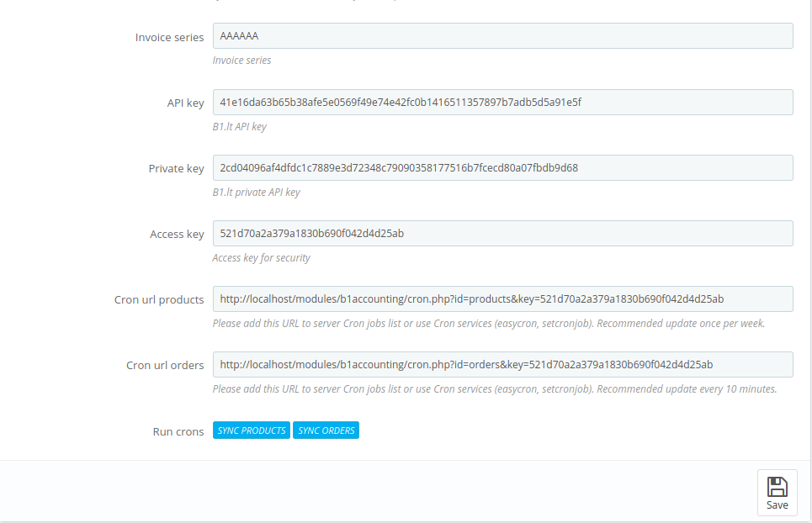Click into the API key text field
The image size is (812, 523).
(x=502, y=103)
